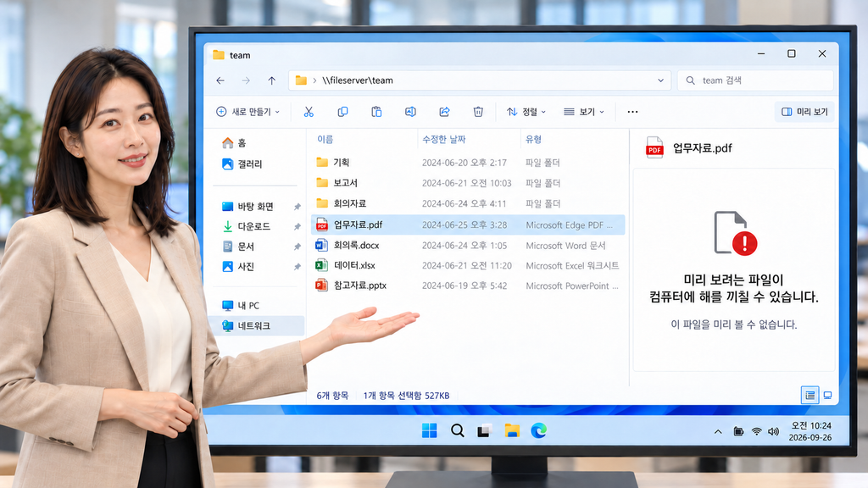Screen dimensions: 868x488
Task: Open Windows Start button on taskbar
Action: click(429, 430)
